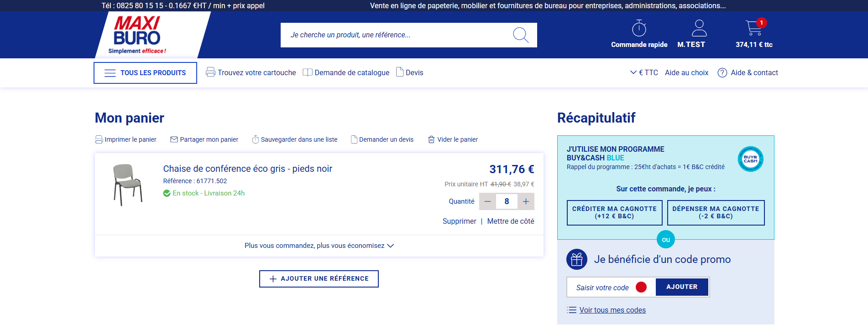Click Créditer ma cagnotte button
This screenshot has height=329, width=868.
(614, 212)
